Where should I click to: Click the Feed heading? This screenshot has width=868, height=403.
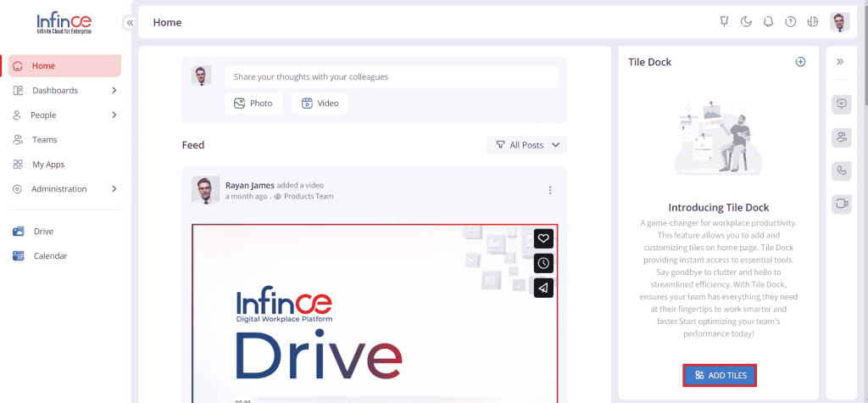(193, 145)
